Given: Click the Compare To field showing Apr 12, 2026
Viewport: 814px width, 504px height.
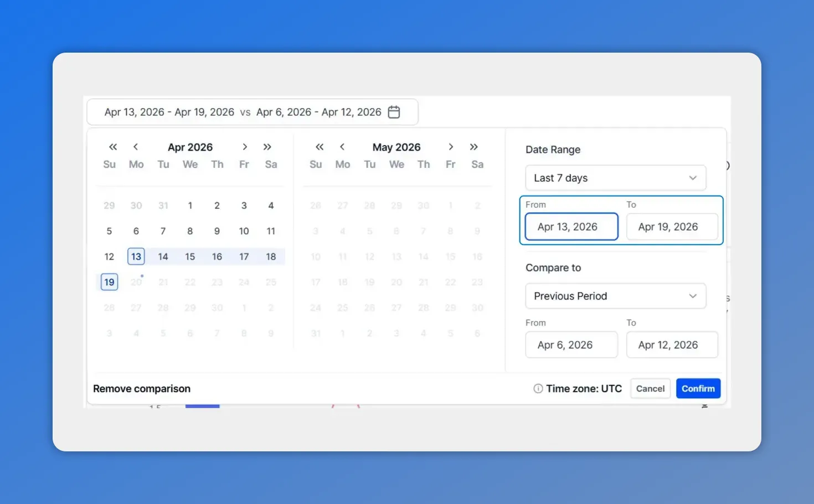Looking at the screenshot, I should 672,344.
